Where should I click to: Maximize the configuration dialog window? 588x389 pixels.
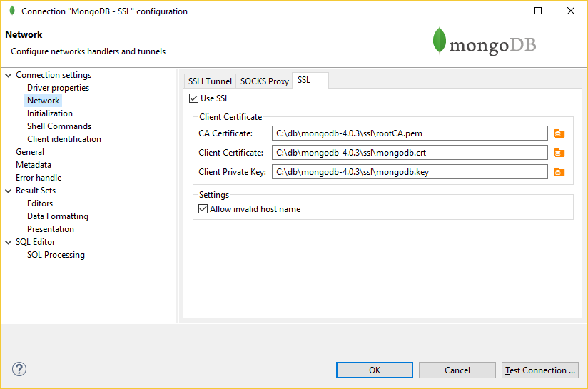(x=538, y=11)
